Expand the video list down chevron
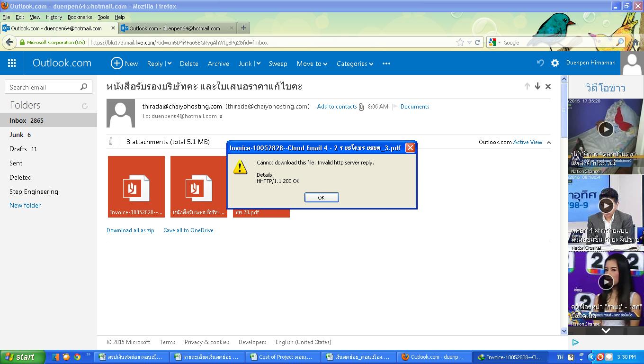Viewport: 644px width, 364px height. (x=606, y=330)
